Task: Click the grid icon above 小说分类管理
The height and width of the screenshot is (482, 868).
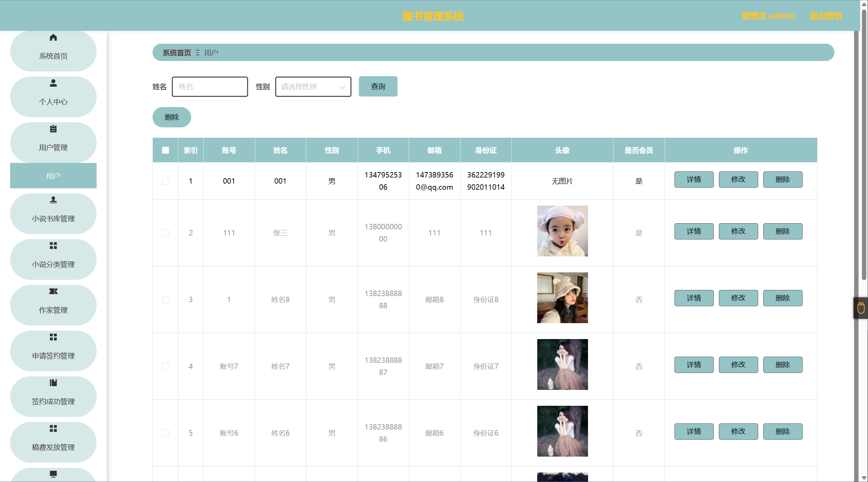Action: click(x=53, y=246)
